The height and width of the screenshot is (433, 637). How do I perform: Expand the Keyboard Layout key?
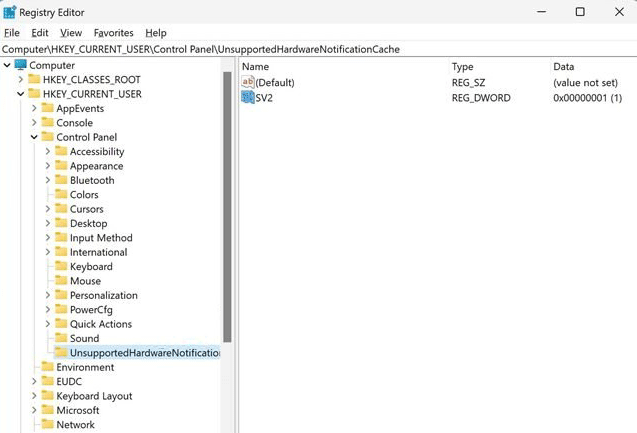(x=34, y=396)
